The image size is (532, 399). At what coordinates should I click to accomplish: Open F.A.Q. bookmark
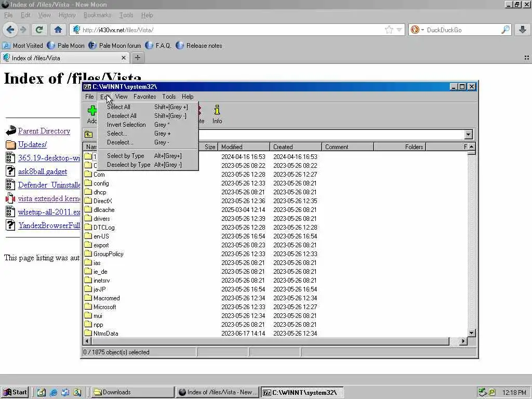point(158,46)
